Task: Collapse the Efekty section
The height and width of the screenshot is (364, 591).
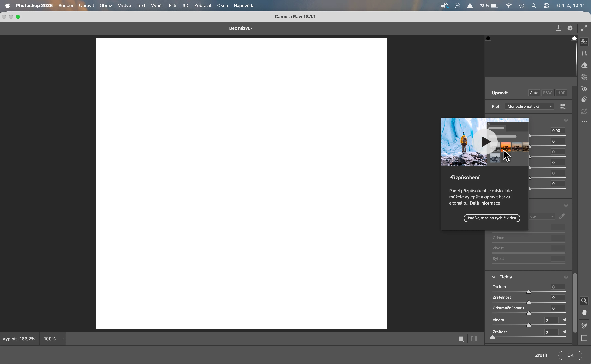Action: point(494,277)
